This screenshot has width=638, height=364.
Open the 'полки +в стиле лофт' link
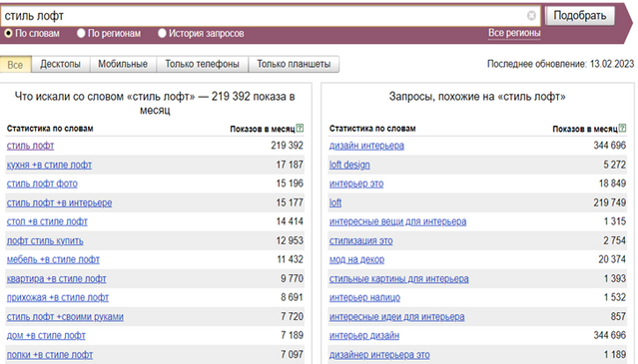click(50, 355)
